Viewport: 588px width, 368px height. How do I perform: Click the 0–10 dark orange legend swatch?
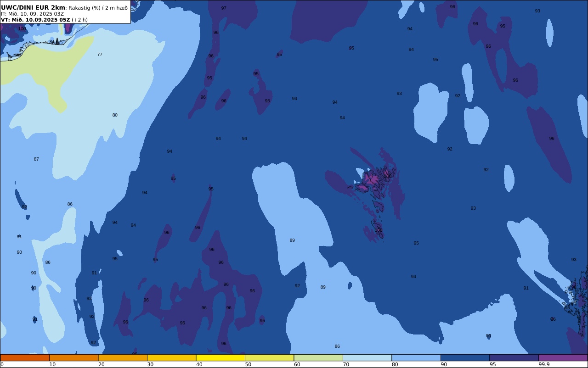[x=25, y=357]
